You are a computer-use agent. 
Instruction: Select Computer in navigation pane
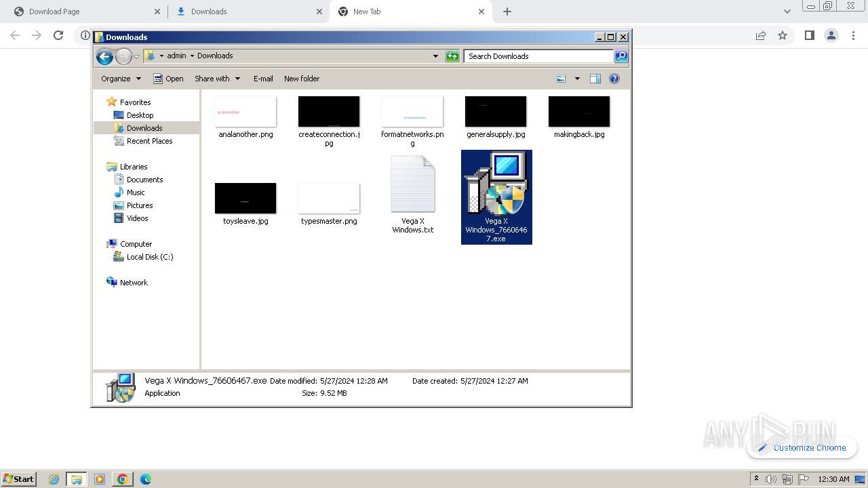(x=136, y=244)
